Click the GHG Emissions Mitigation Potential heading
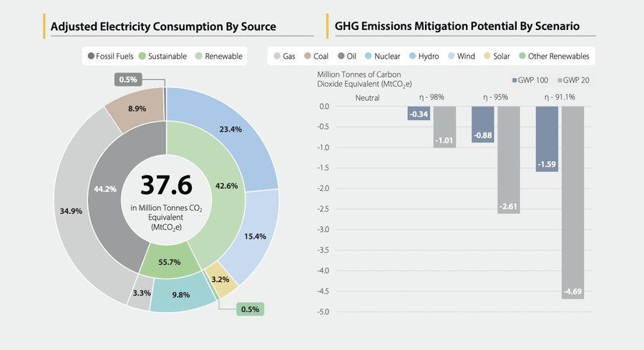The height and width of the screenshot is (350, 644). pyautogui.click(x=457, y=26)
